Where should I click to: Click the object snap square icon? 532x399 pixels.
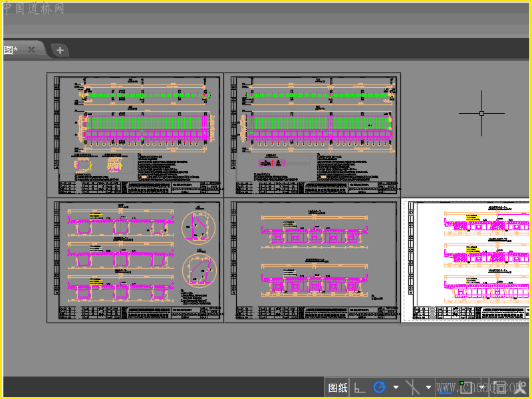[465, 388]
